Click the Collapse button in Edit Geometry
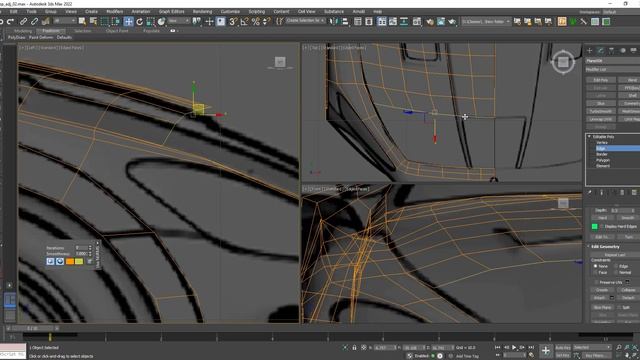640x360 pixels. (628, 290)
